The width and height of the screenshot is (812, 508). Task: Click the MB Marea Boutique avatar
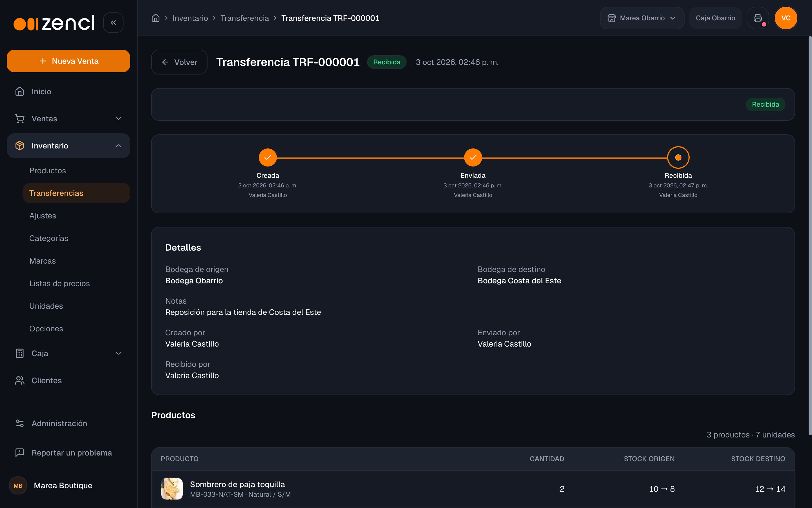[18, 485]
